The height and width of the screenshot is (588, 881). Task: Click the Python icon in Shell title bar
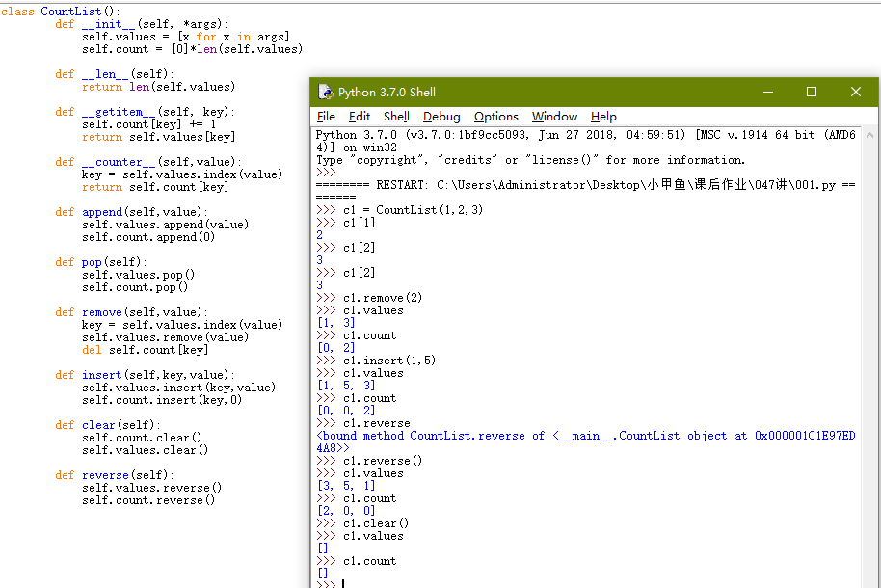(x=325, y=93)
